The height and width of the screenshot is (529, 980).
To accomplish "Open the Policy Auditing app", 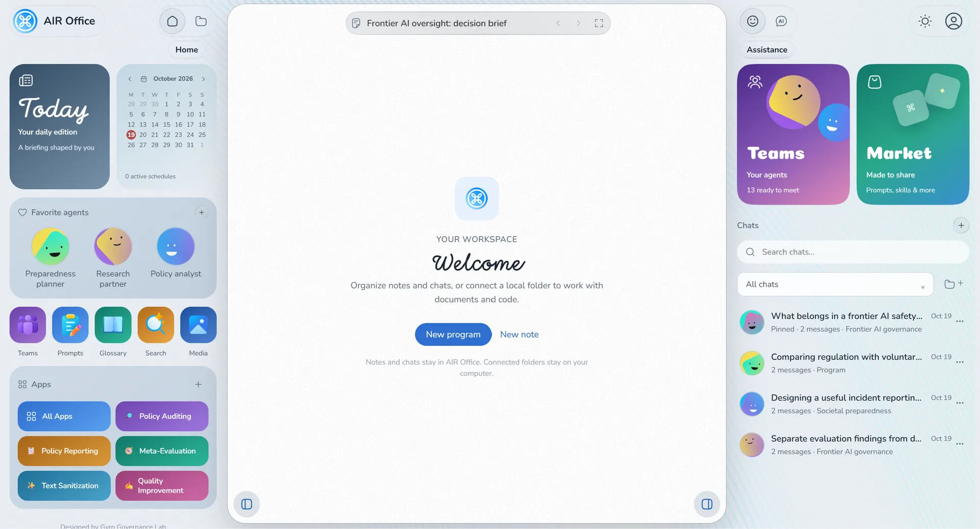I will tap(162, 416).
